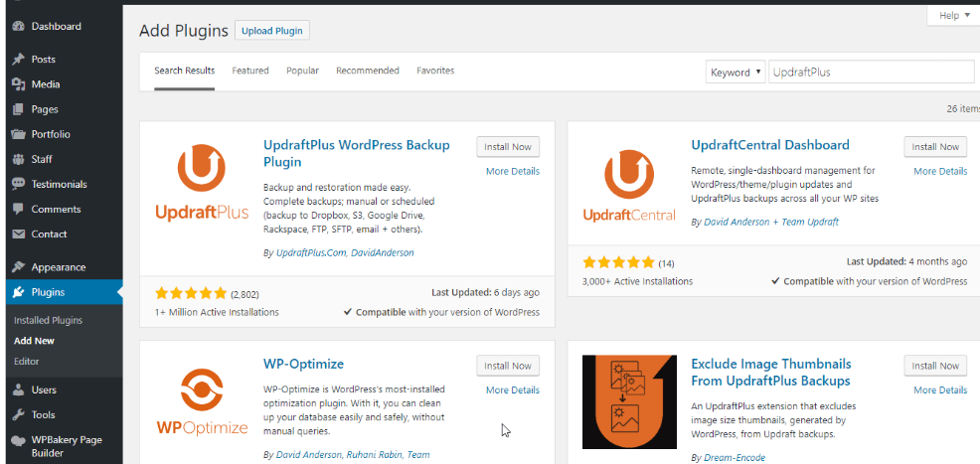Click the Upload Plugin button
This screenshot has width=980, height=464.
pyautogui.click(x=272, y=31)
